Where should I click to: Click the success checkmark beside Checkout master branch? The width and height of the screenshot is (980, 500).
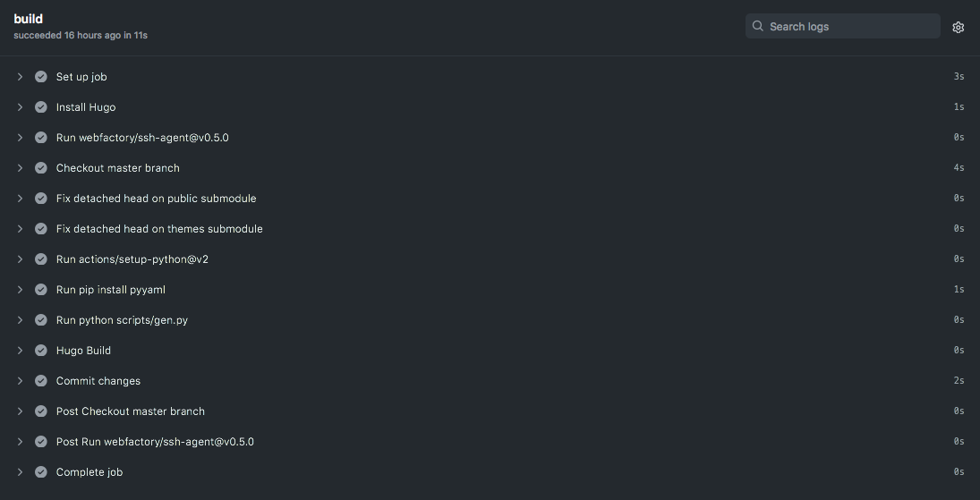tap(41, 168)
